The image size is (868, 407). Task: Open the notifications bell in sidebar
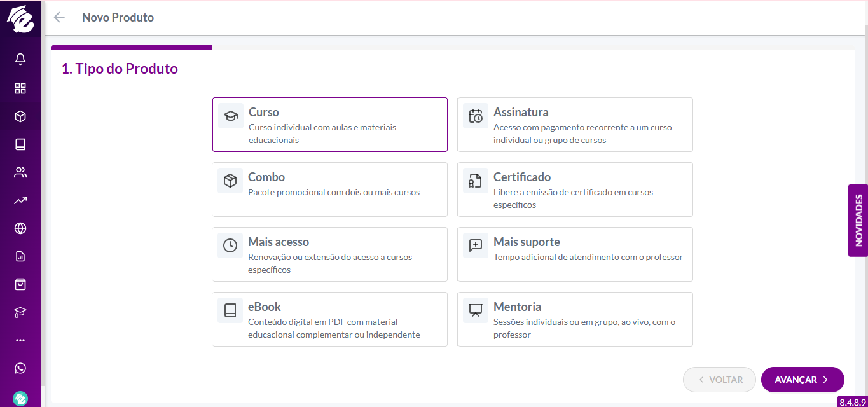coord(20,59)
